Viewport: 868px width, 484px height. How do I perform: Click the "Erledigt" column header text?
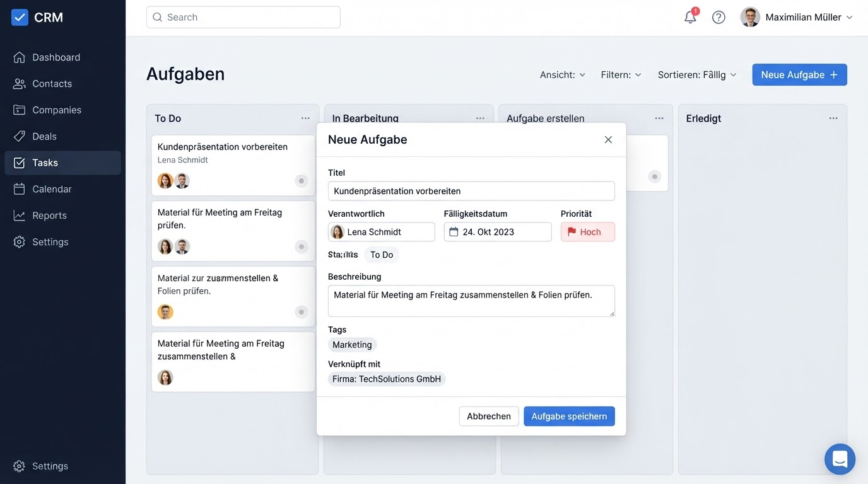703,118
